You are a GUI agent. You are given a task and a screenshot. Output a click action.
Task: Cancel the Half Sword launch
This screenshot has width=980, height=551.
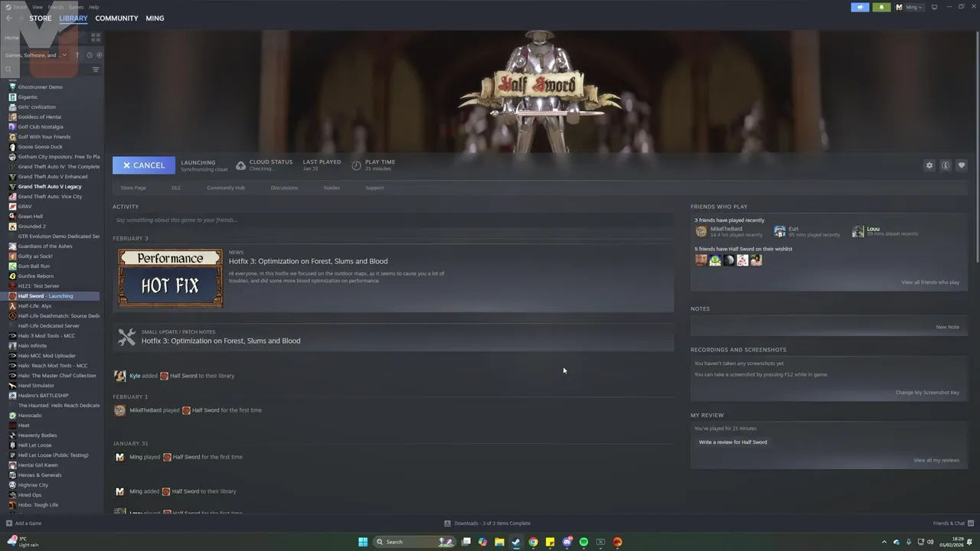click(144, 165)
